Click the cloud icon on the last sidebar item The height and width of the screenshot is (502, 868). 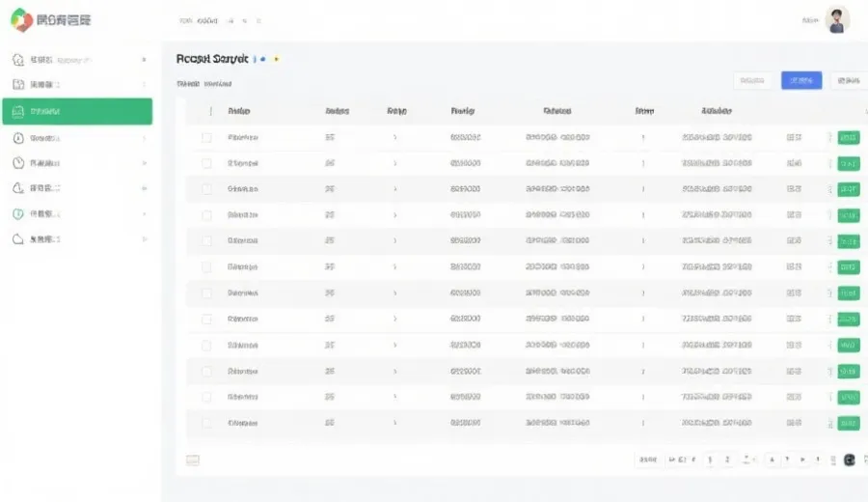coord(18,238)
